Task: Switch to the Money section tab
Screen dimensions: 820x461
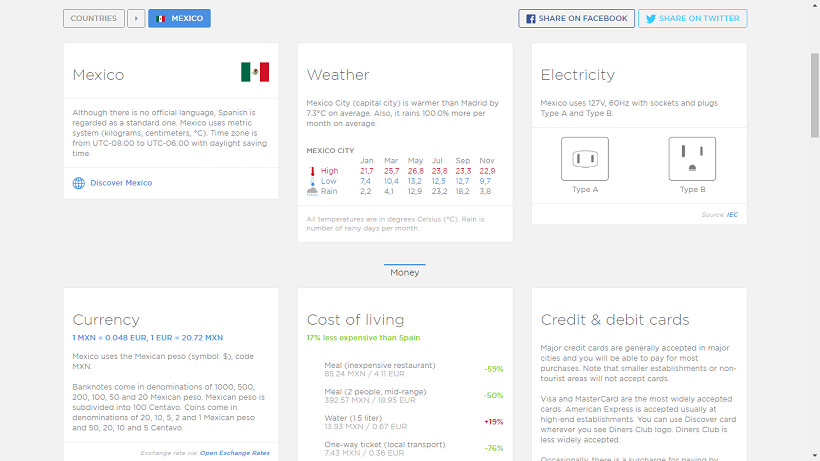Action: coord(405,272)
